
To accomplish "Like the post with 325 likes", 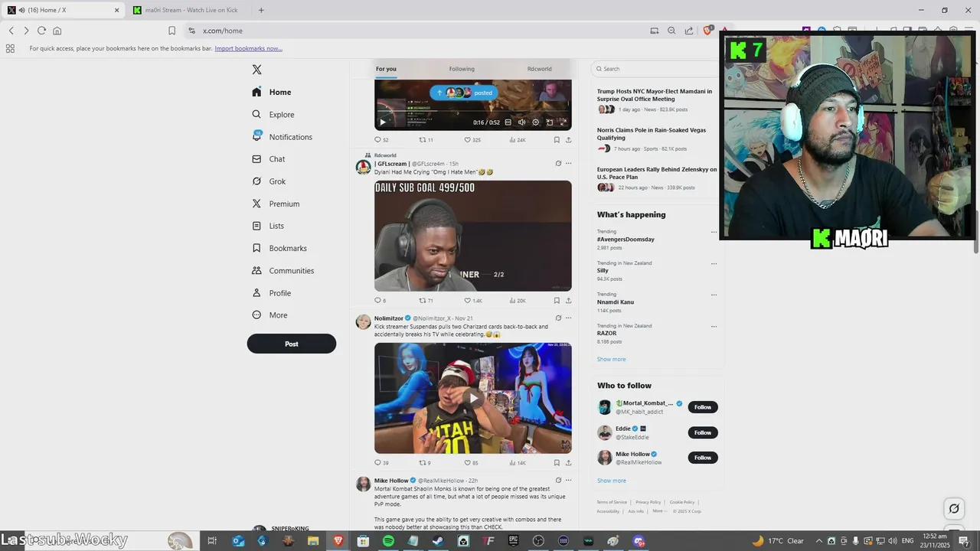I will [x=472, y=140].
